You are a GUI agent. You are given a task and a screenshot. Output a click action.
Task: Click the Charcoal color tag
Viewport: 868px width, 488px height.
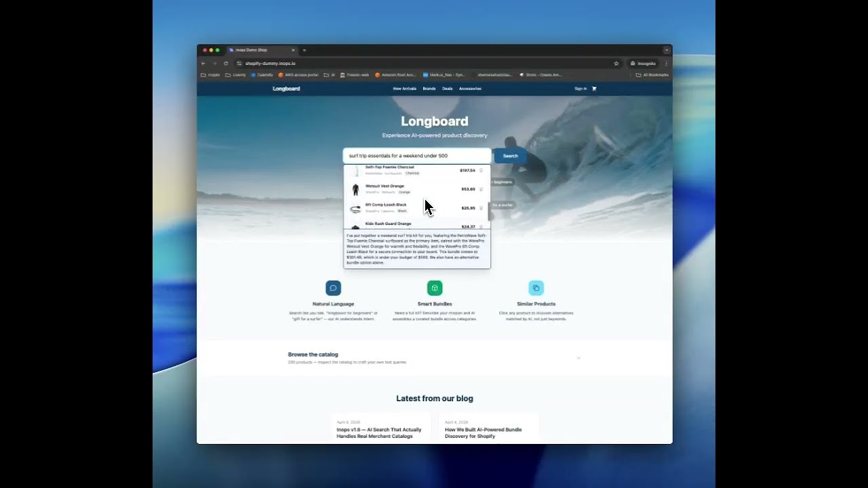click(412, 174)
